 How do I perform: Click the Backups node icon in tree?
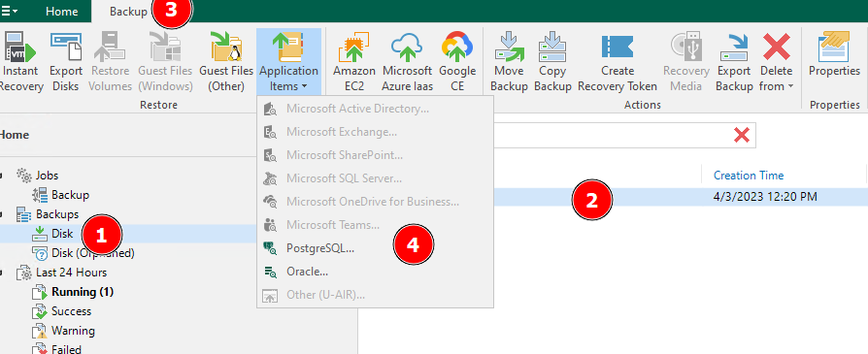point(24,214)
